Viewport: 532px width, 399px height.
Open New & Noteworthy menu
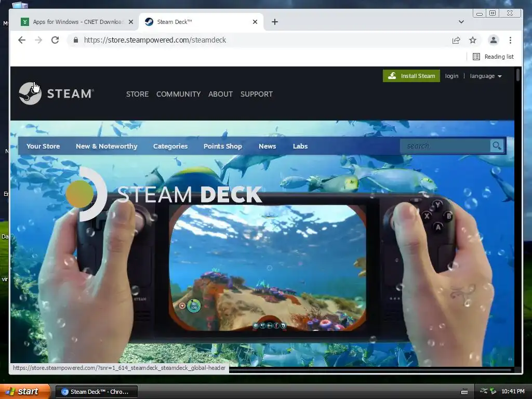[107, 146]
